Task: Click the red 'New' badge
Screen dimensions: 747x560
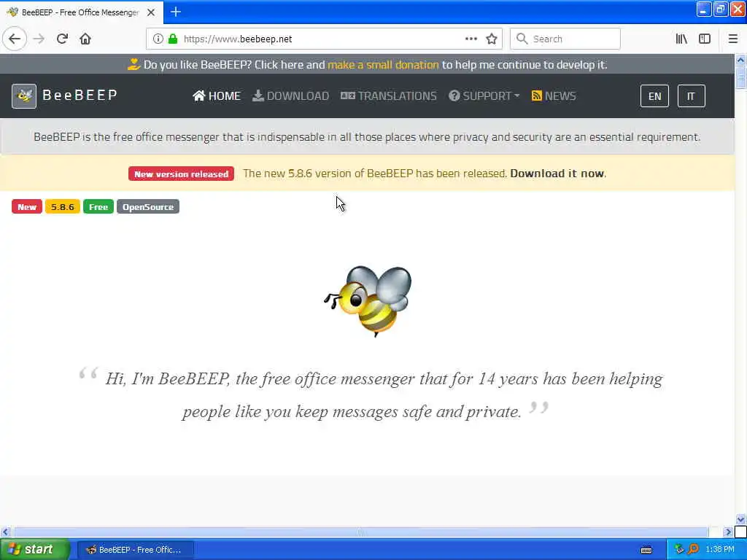Action: pos(27,206)
